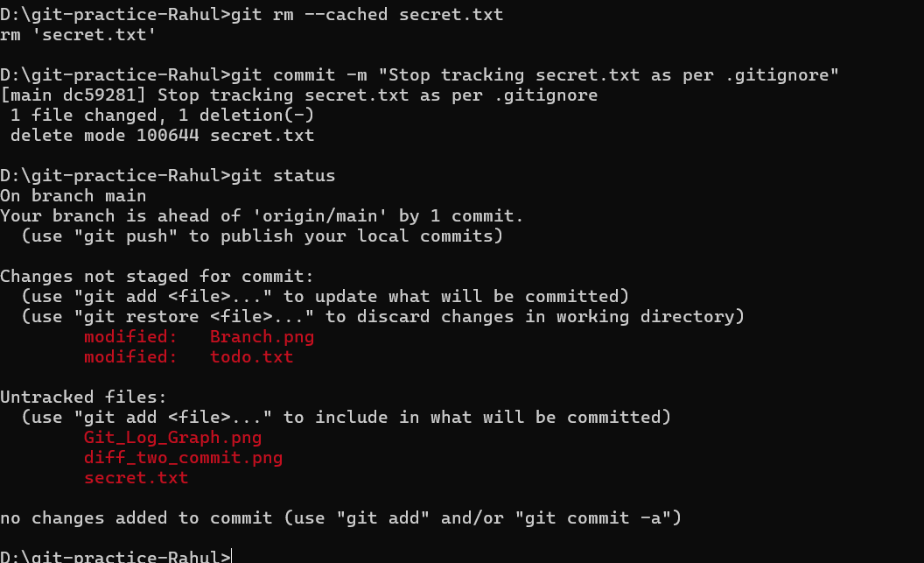Click the typed "git status" command
Screen dimensions: 924x563
point(283,176)
